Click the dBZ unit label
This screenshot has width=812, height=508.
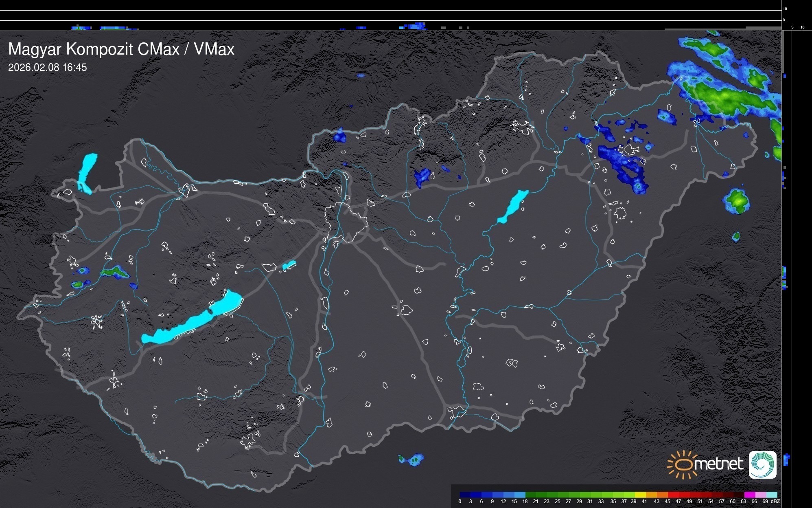775,501
